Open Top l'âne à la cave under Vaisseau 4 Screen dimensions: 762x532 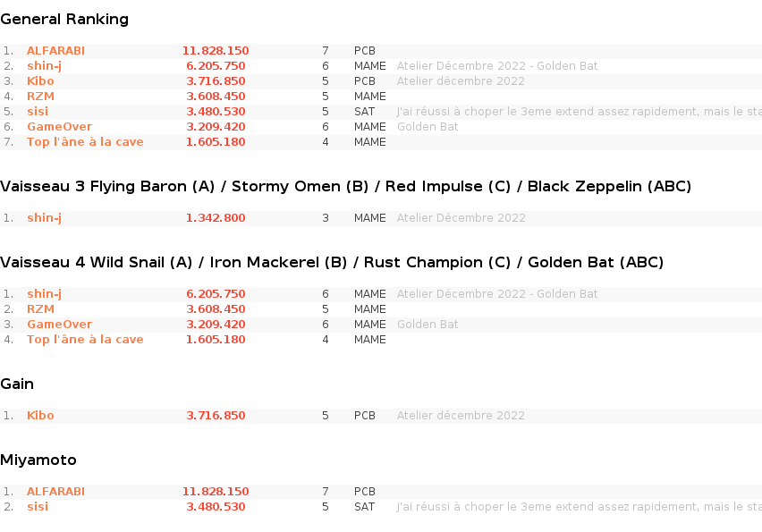(x=85, y=340)
